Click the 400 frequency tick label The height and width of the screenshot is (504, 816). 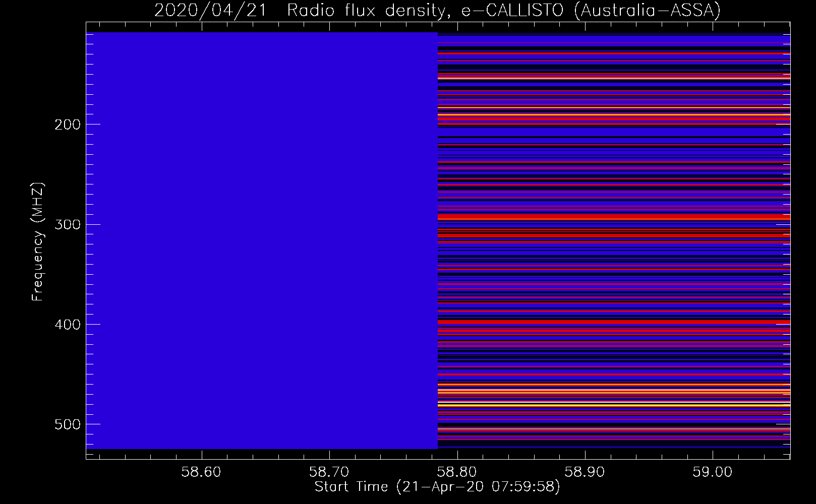(x=67, y=325)
